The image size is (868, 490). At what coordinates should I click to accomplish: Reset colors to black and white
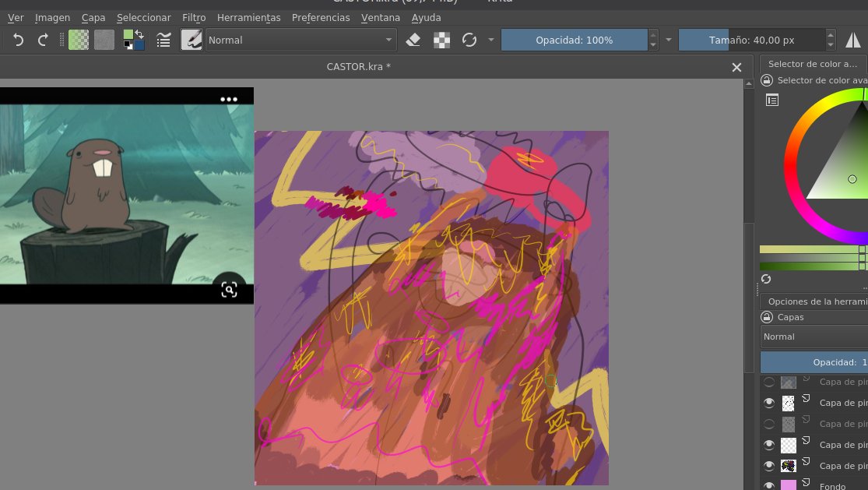coord(128,45)
